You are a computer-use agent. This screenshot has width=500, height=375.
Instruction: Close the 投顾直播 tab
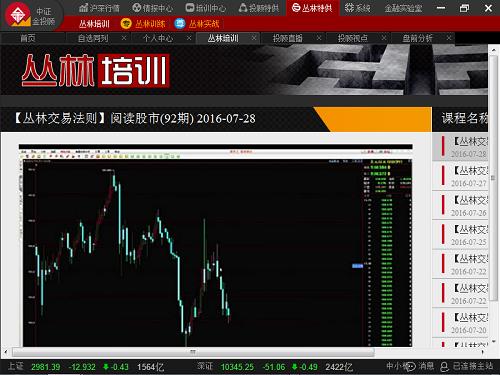click(x=319, y=38)
